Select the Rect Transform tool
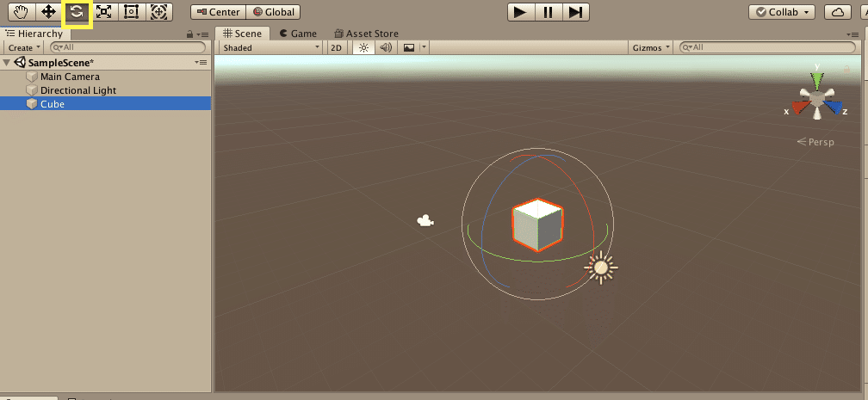This screenshot has height=400, width=868. (x=131, y=12)
